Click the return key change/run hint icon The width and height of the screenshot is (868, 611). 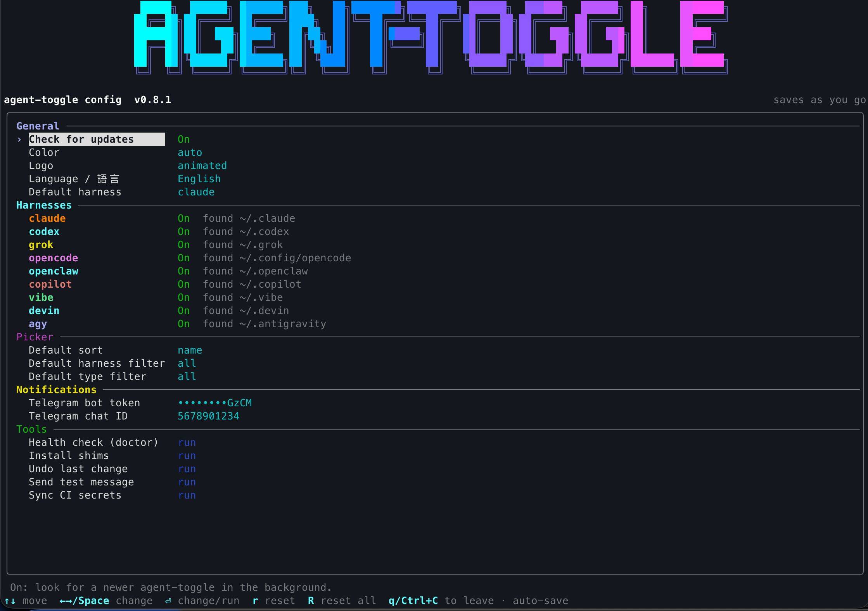168,601
